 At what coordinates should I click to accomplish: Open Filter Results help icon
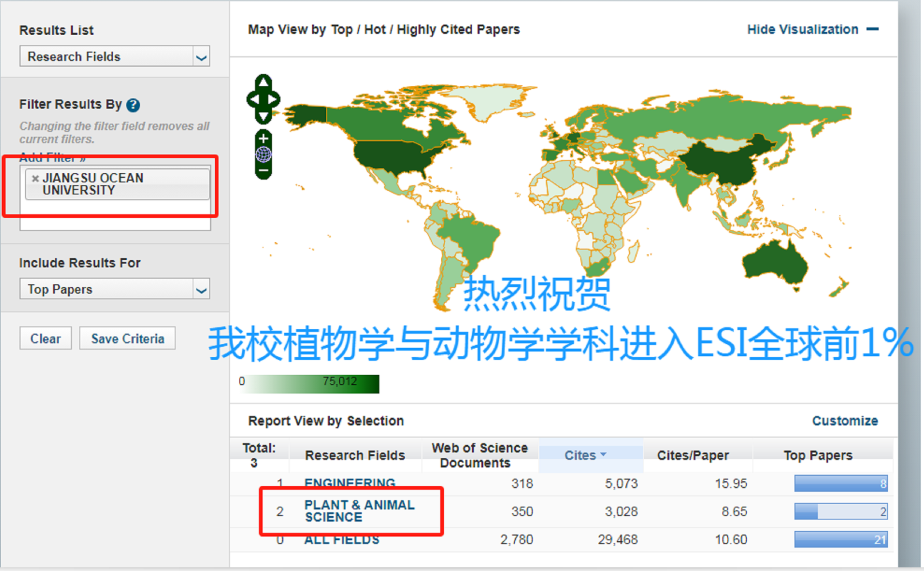[x=133, y=105]
